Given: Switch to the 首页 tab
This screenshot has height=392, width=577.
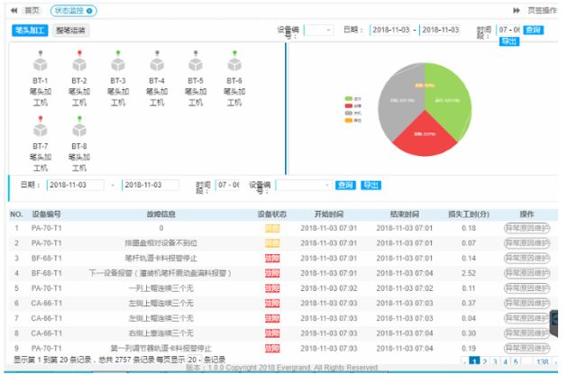Looking at the screenshot, I should point(32,10).
